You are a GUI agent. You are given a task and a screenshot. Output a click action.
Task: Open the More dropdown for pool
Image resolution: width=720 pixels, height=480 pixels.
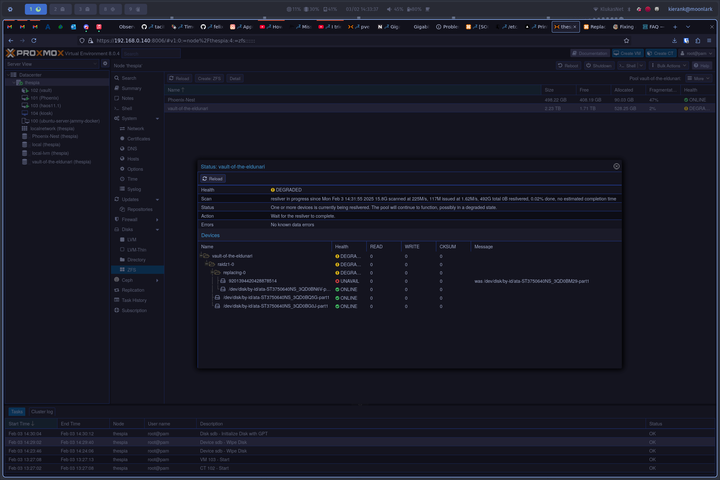[x=700, y=77]
